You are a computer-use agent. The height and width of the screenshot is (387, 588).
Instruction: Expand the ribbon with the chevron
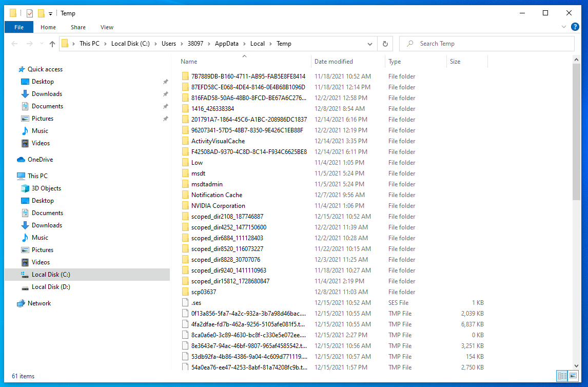pyautogui.click(x=564, y=27)
